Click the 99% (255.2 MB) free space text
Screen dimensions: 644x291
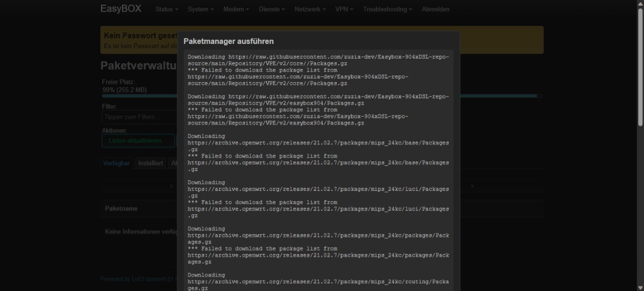coord(125,90)
